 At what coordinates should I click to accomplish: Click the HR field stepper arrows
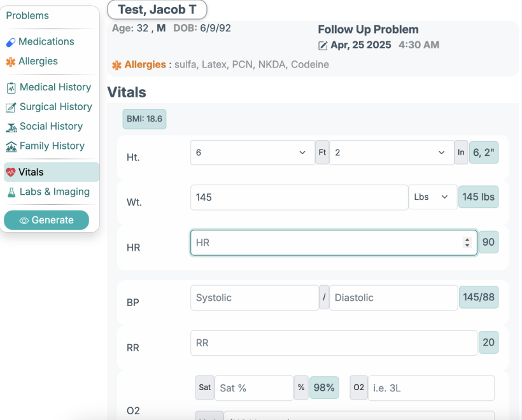tap(467, 242)
